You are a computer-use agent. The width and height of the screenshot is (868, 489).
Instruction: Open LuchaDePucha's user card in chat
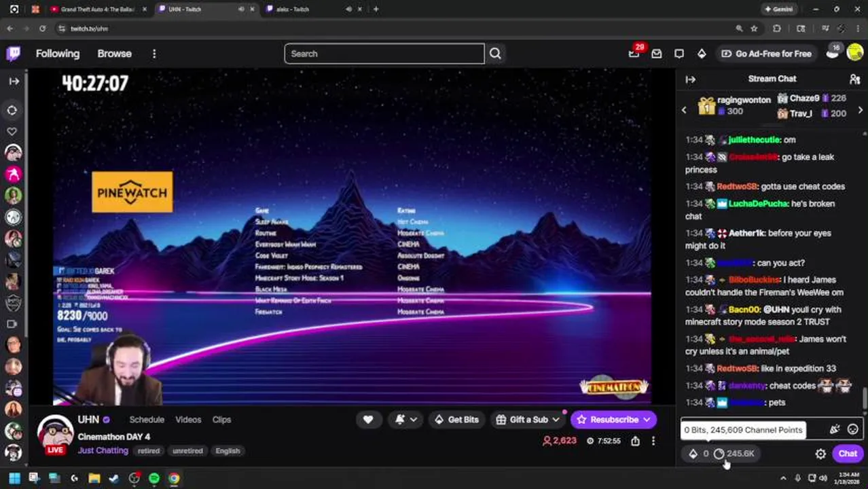(x=757, y=204)
